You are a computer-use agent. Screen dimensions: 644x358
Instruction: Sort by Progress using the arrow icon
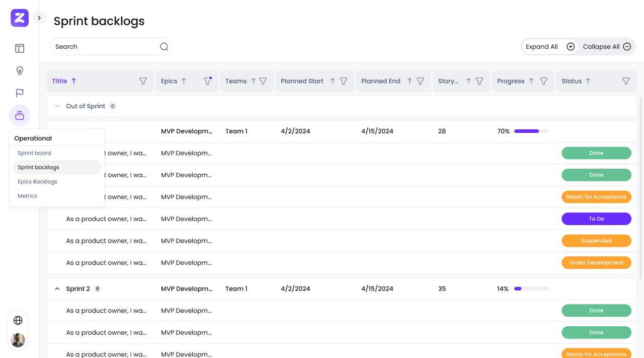pos(531,81)
